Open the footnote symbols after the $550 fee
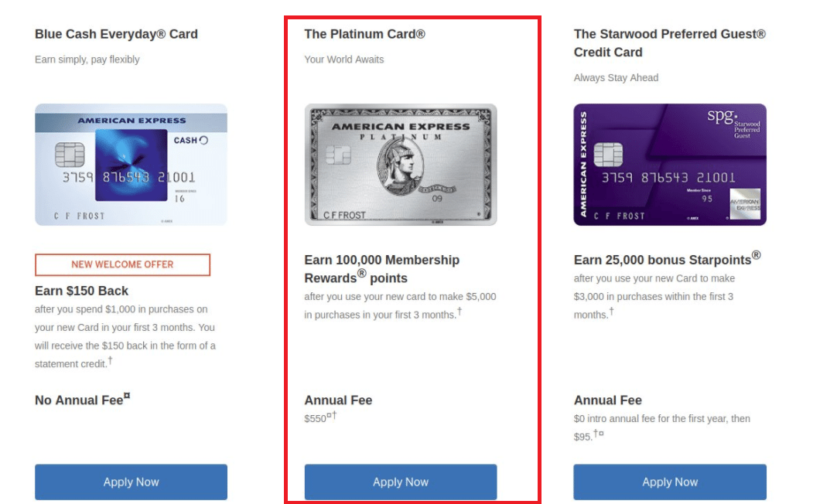837x504 pixels. tap(332, 416)
